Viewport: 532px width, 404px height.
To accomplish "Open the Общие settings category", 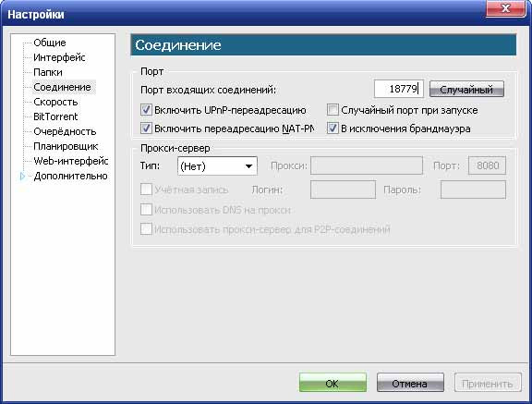I will [50, 43].
